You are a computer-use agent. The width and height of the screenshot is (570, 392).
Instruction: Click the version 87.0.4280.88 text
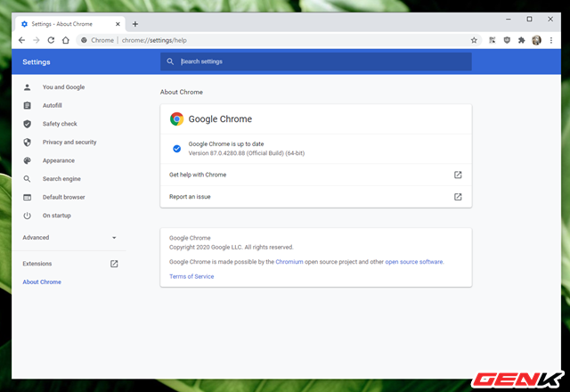[x=247, y=153]
